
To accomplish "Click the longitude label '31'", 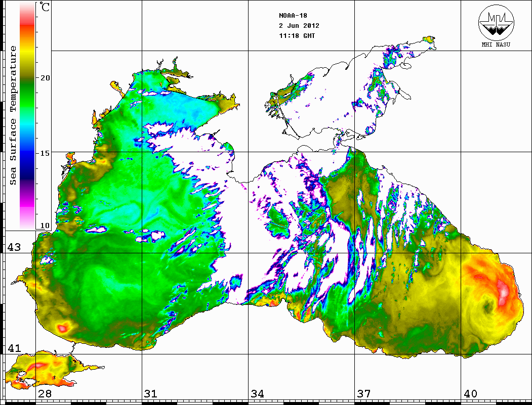I will pos(151,394).
